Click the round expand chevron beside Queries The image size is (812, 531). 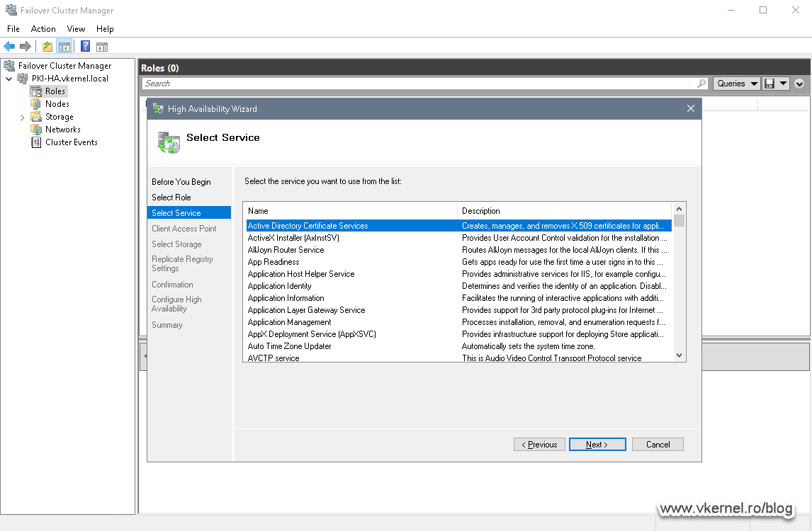799,84
